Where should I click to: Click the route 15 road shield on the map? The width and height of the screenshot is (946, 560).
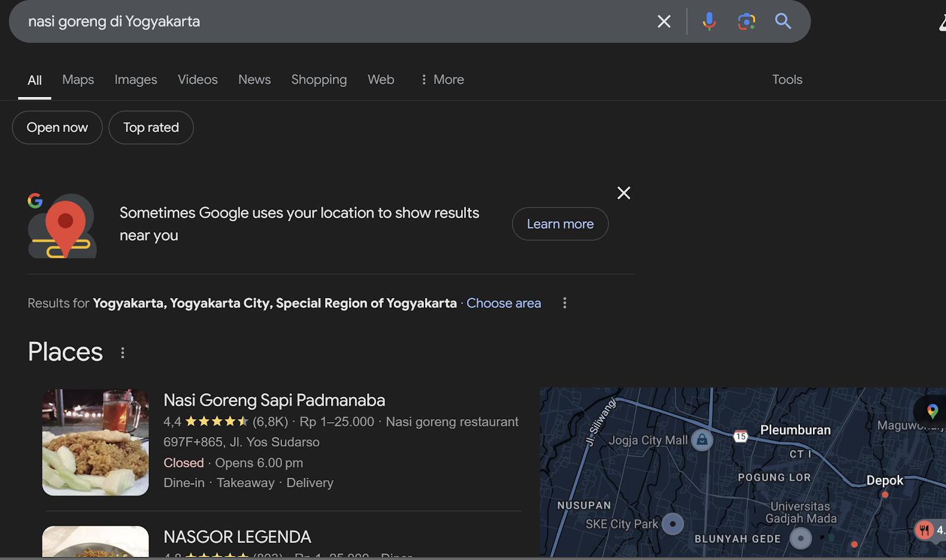(x=741, y=436)
